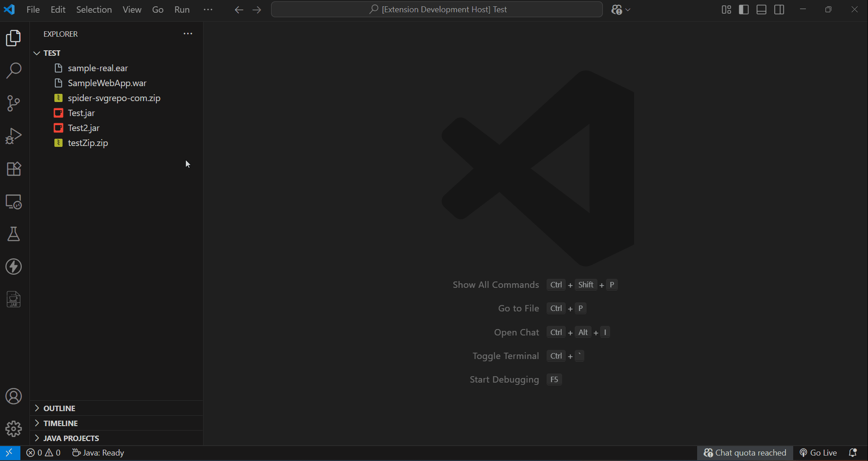Open the Manage gear menu
The width and height of the screenshot is (868, 461).
pos(14,429)
